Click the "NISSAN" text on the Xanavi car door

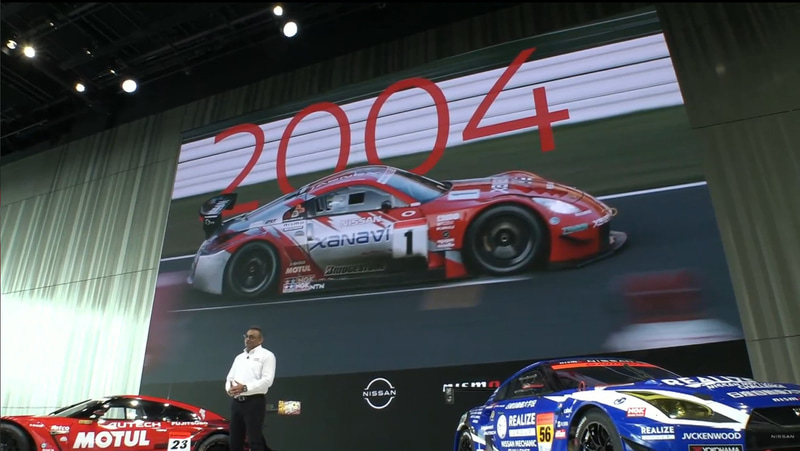pos(360,221)
